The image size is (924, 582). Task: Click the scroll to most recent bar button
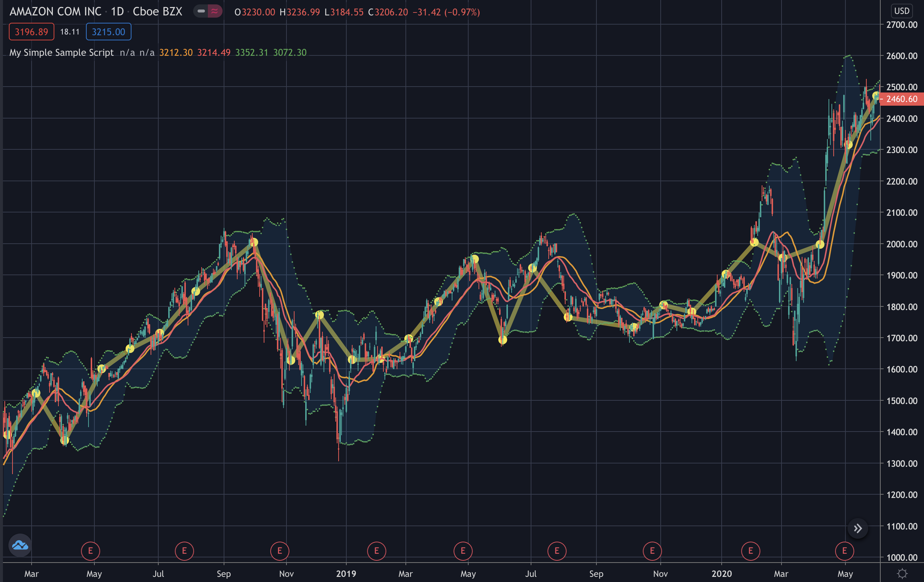[x=858, y=529]
